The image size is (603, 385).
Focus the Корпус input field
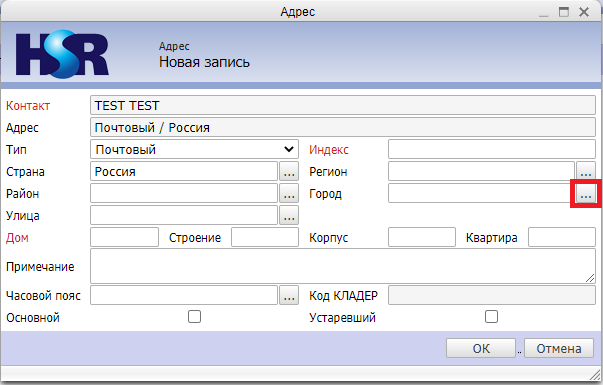coord(421,237)
